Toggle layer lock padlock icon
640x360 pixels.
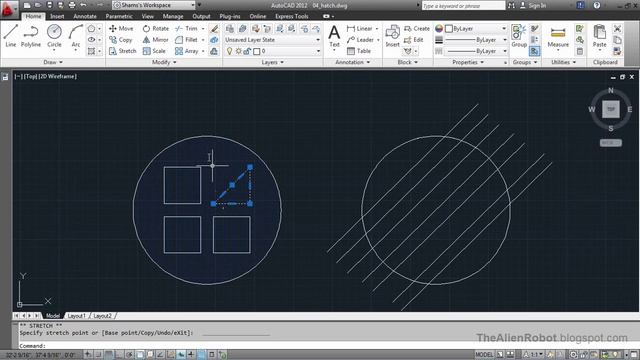click(x=247, y=51)
